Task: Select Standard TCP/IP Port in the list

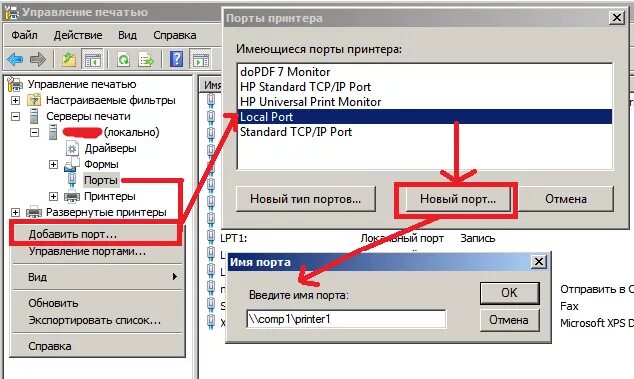Action: coord(425,131)
